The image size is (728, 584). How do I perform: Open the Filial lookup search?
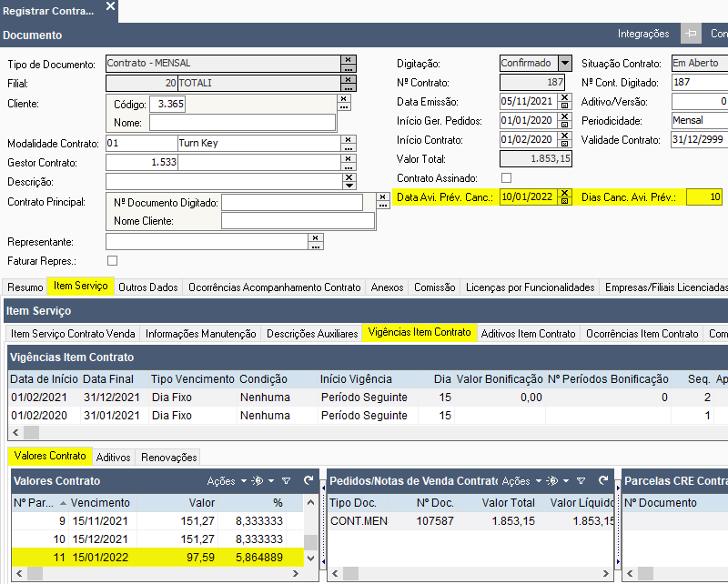349,87
